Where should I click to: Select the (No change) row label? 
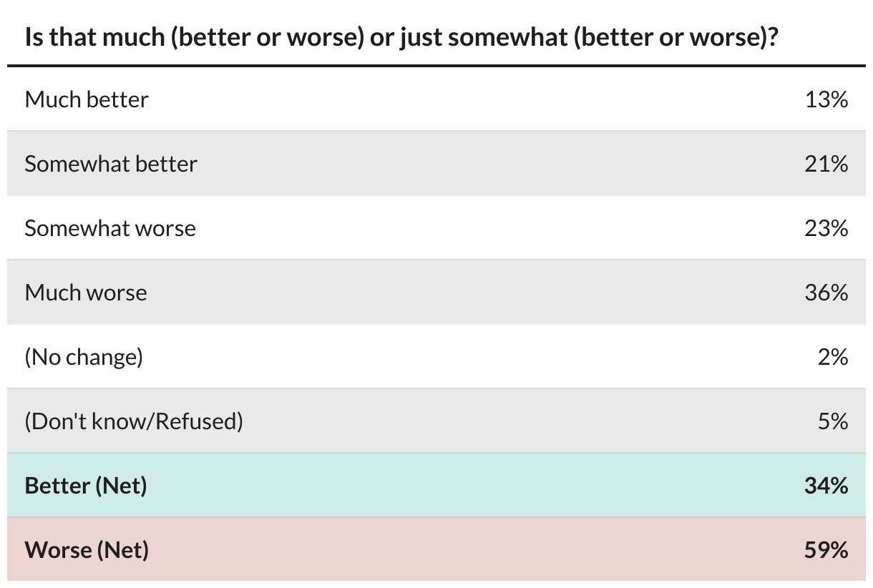pyautogui.click(x=84, y=356)
